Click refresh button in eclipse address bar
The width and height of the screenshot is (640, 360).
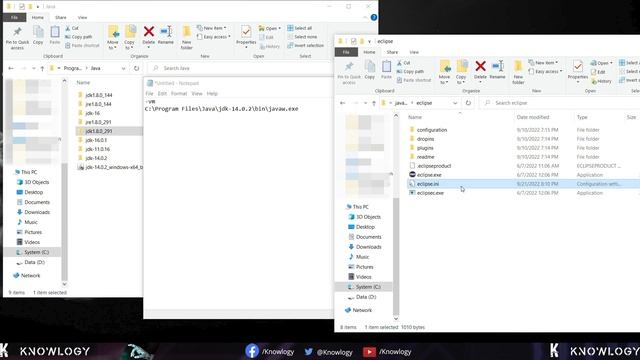point(468,103)
